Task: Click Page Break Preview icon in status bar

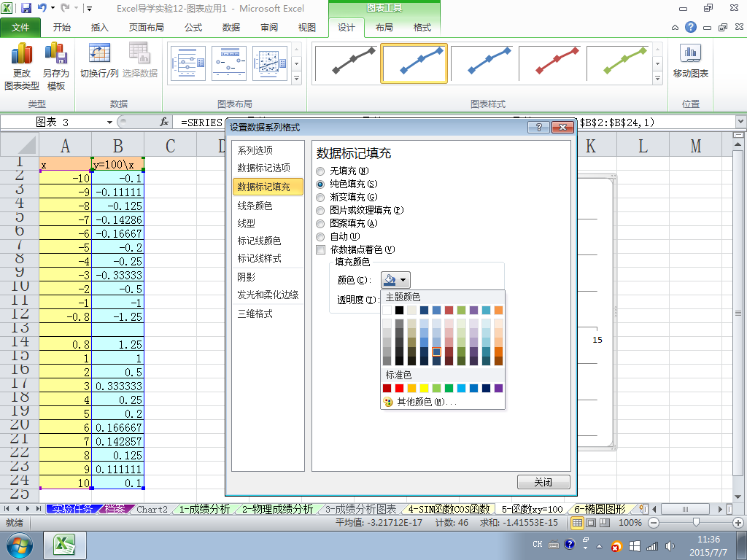Action: coord(605,523)
